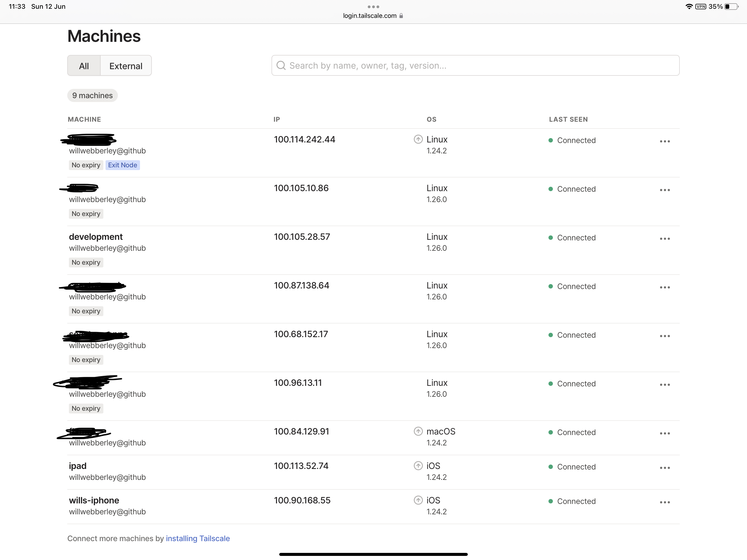The height and width of the screenshot is (560, 747).
Task: Click the lock icon next to login.tailscale.com
Action: tap(402, 16)
